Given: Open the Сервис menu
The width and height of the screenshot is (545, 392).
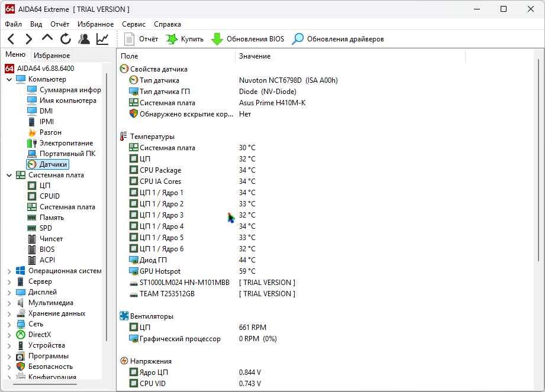Looking at the screenshot, I should tap(134, 24).
